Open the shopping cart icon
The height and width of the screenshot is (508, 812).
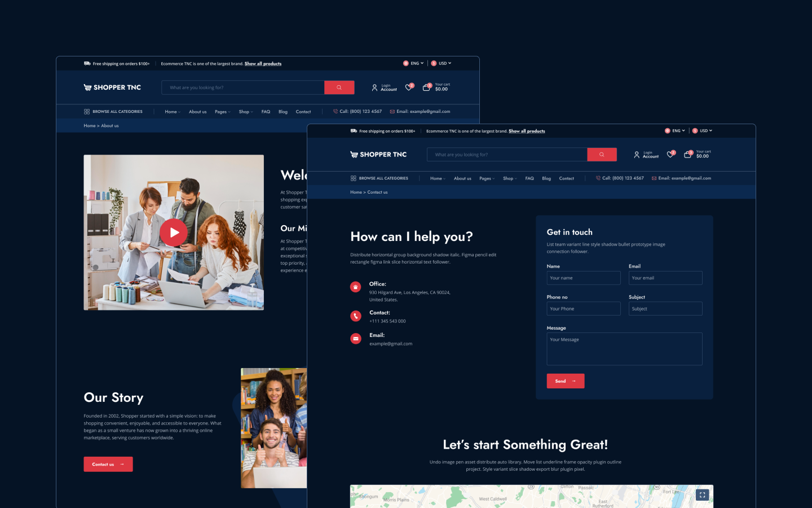[x=687, y=154]
